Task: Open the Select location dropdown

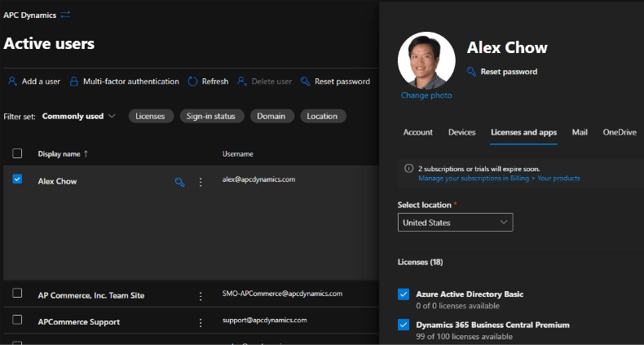Action: (x=456, y=223)
